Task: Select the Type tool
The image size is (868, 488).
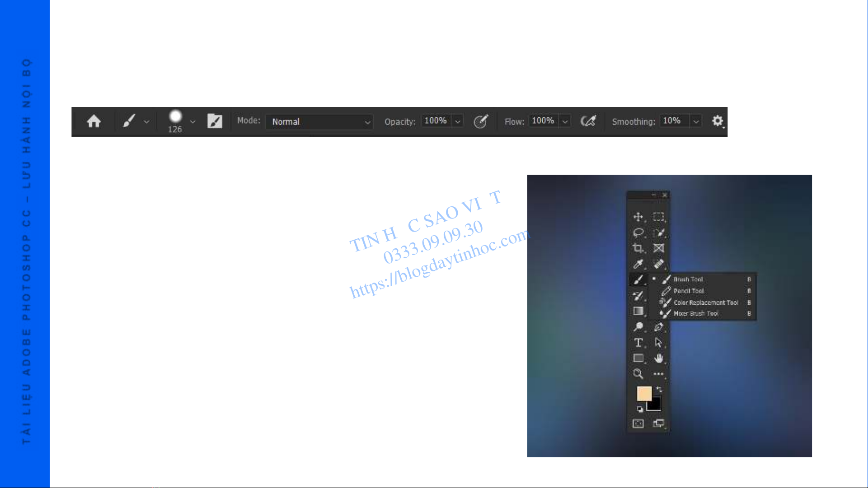Action: 638,343
